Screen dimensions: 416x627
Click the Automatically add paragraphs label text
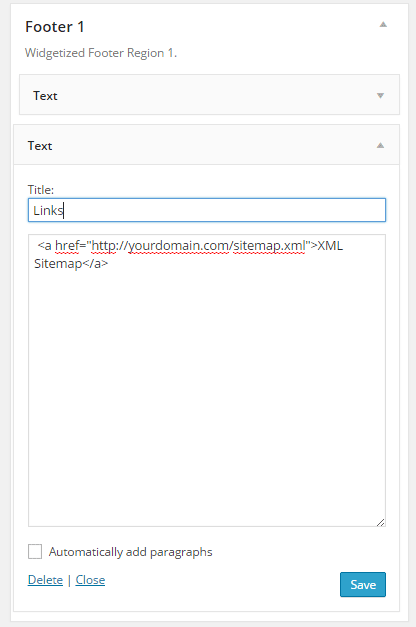pos(130,552)
